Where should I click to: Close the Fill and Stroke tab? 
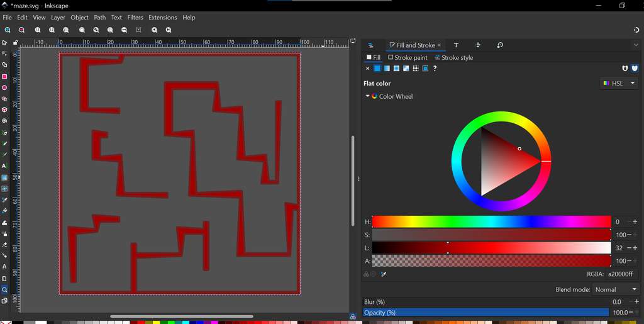[x=439, y=45]
